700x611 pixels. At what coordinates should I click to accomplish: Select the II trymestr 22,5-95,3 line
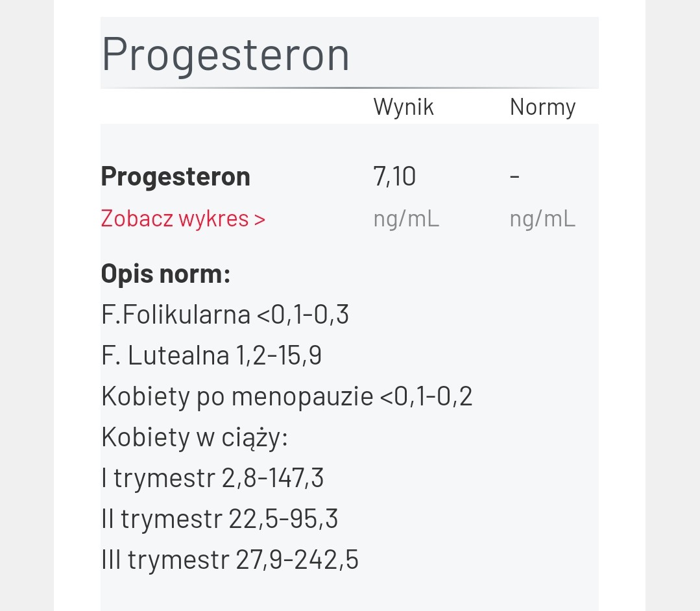(x=219, y=519)
